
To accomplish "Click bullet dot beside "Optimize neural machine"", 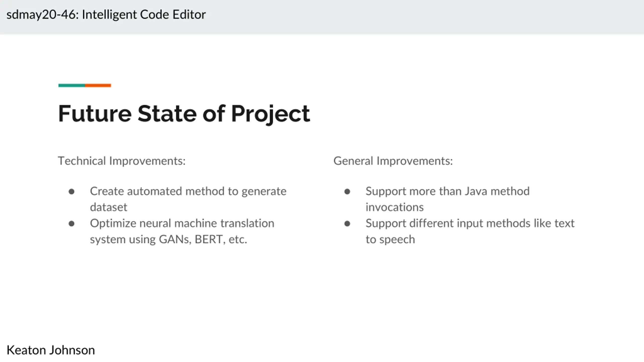I will click(x=71, y=223).
